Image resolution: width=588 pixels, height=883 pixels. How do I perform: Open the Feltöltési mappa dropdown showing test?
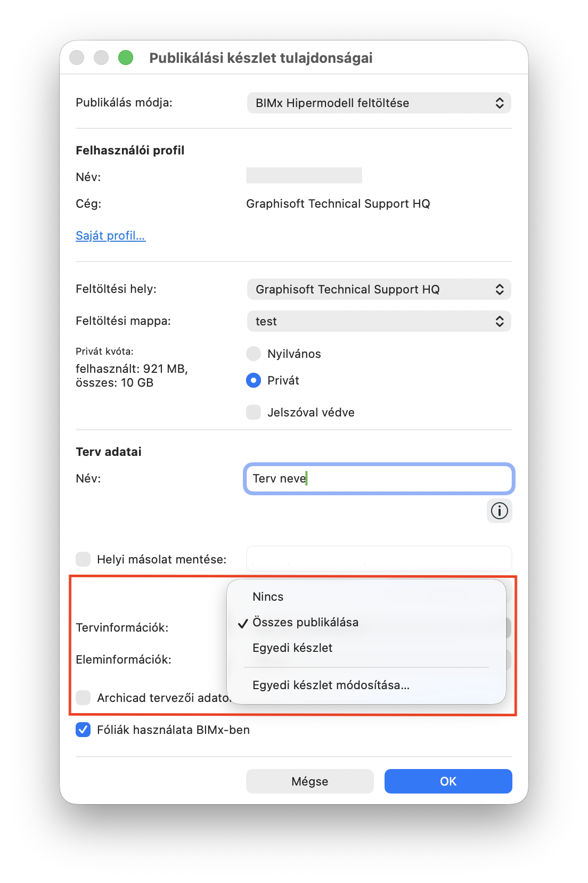pyautogui.click(x=379, y=321)
